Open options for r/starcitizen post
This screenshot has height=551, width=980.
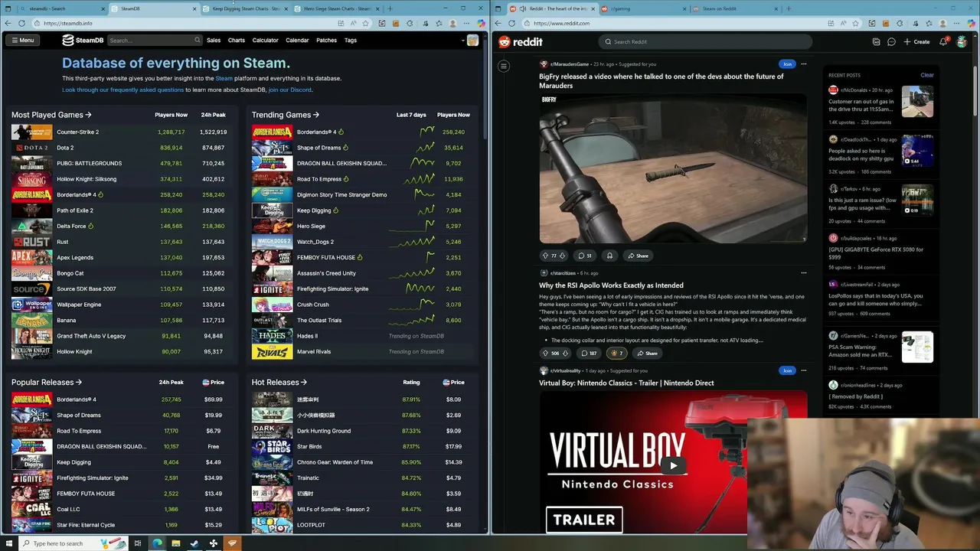tap(803, 273)
